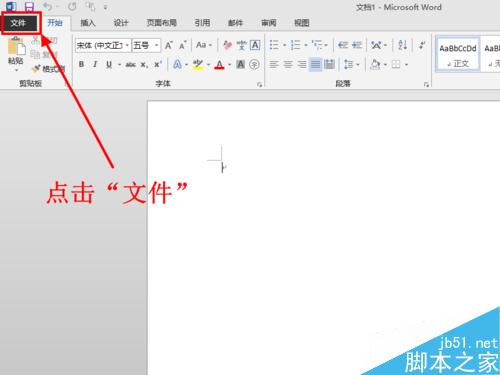Select the 正文 style thumbnail

(x=458, y=54)
